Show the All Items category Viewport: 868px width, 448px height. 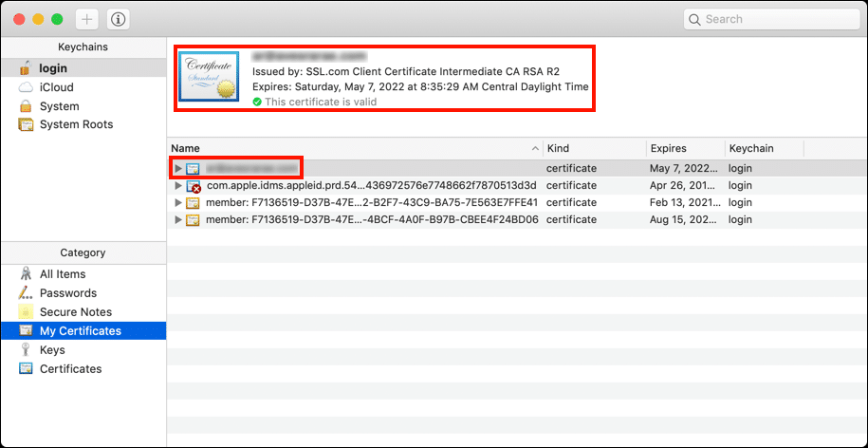point(62,274)
